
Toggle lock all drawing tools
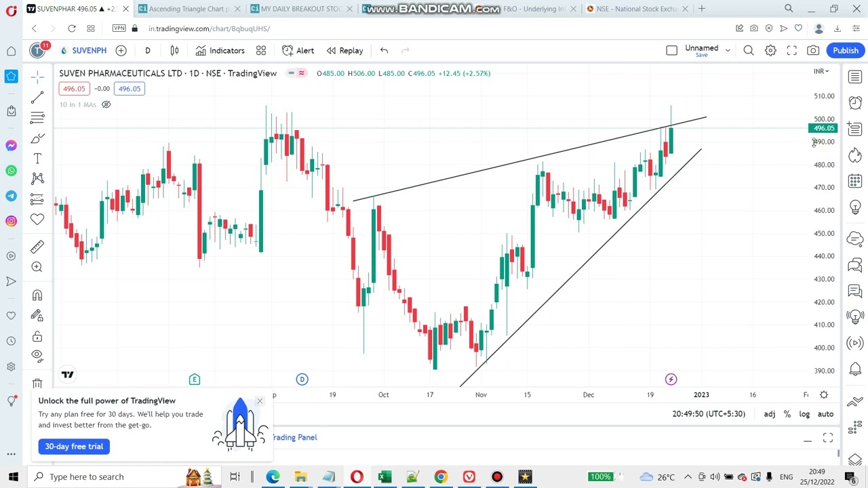coord(37,336)
